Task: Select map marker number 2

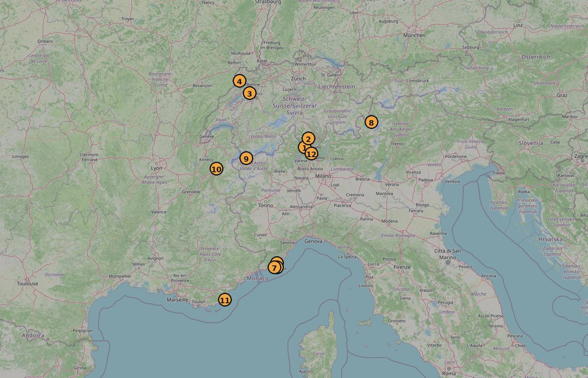Action: (308, 139)
